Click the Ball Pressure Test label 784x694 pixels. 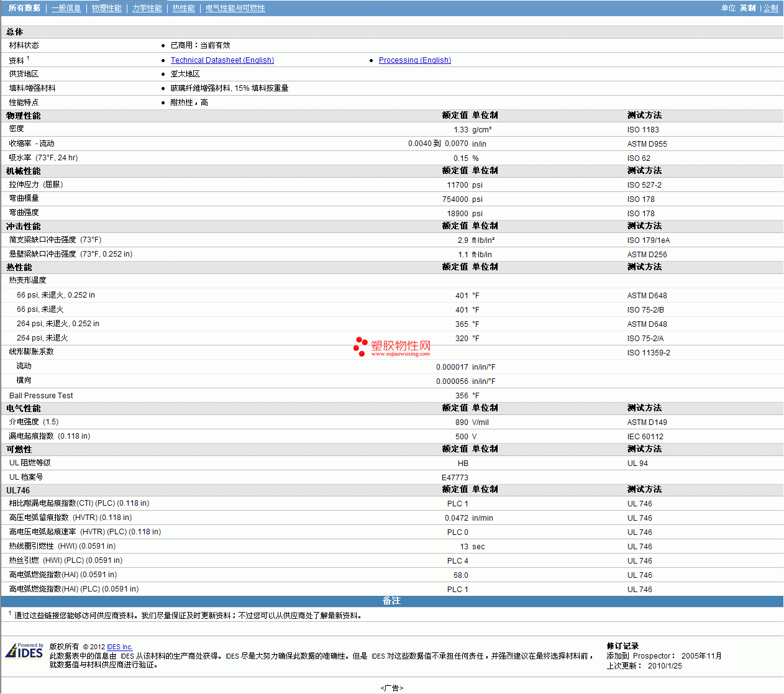click(41, 396)
